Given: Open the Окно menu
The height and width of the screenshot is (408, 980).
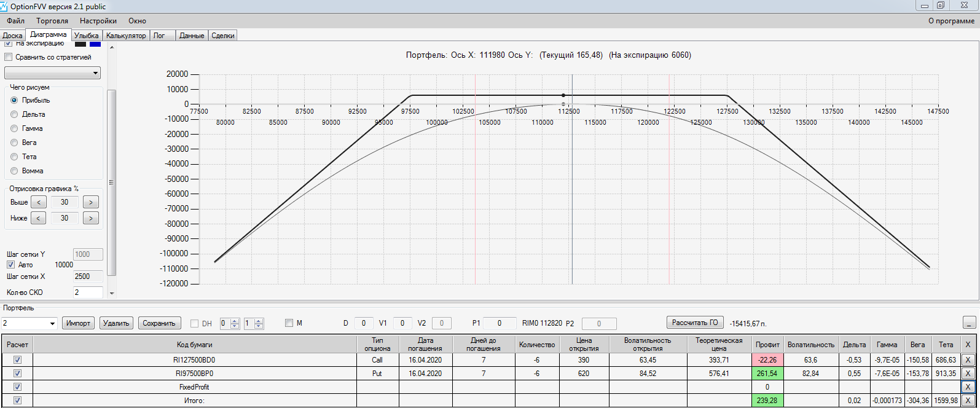Looking at the screenshot, I should click(x=138, y=21).
